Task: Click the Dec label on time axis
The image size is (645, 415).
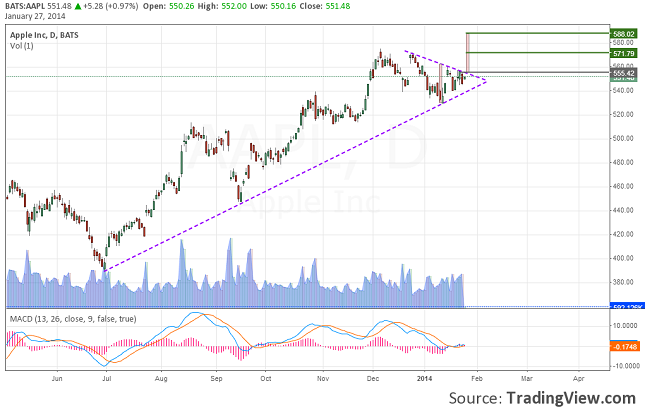Action: [373, 378]
